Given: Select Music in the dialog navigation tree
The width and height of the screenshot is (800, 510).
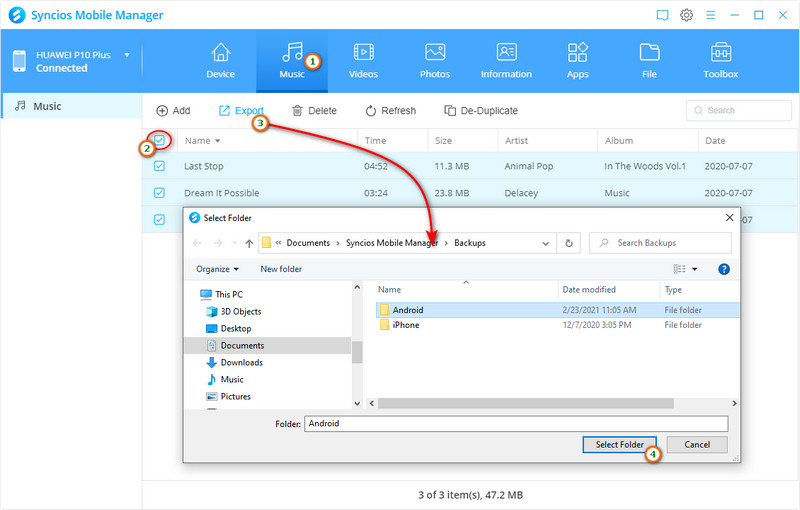Looking at the screenshot, I should point(226,379).
